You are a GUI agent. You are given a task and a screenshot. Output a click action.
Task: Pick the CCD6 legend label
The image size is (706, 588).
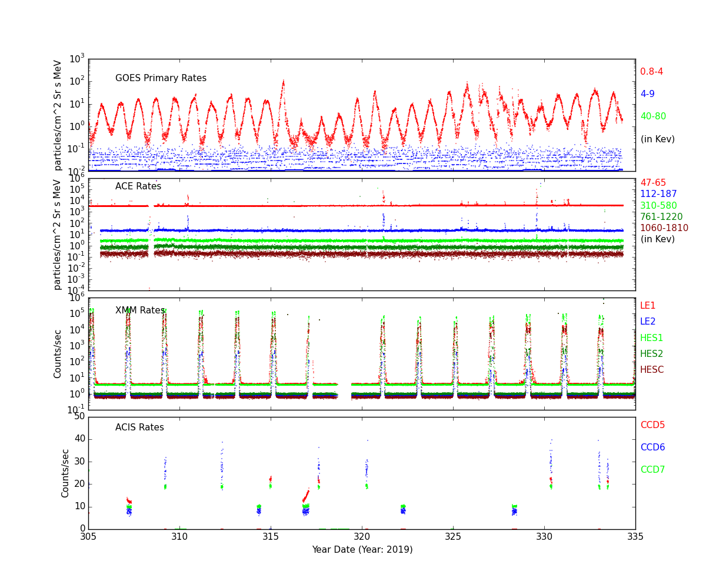click(x=652, y=447)
